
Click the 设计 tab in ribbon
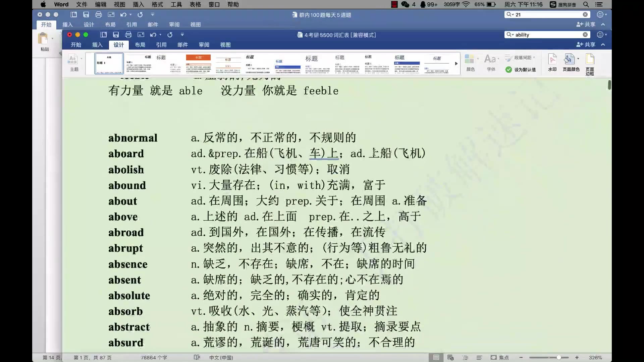(x=118, y=44)
